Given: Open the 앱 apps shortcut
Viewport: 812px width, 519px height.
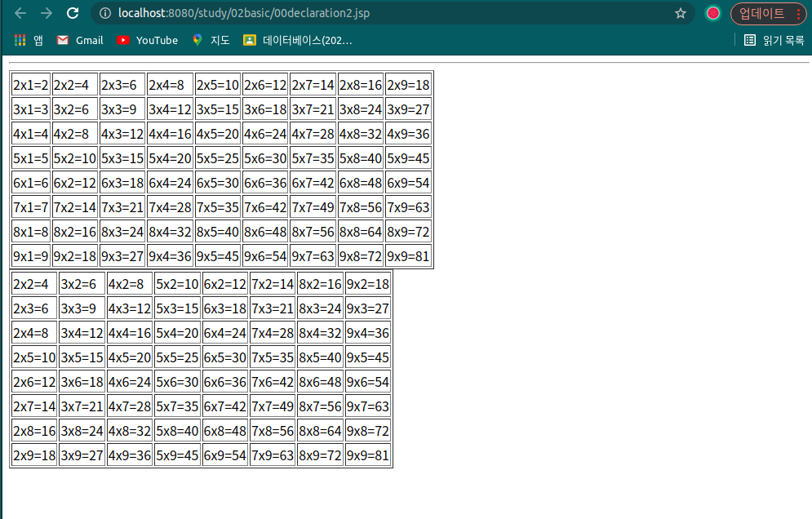Looking at the screenshot, I should [x=29, y=40].
